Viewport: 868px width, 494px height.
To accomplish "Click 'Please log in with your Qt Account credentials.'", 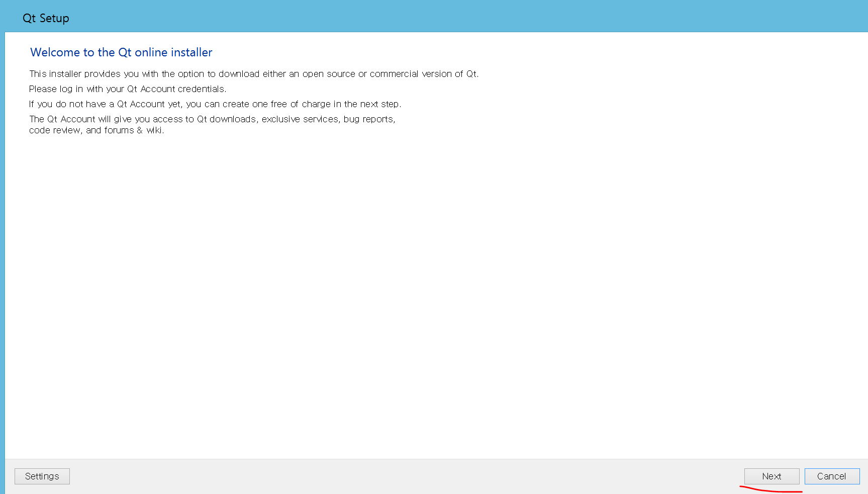I will [x=128, y=89].
